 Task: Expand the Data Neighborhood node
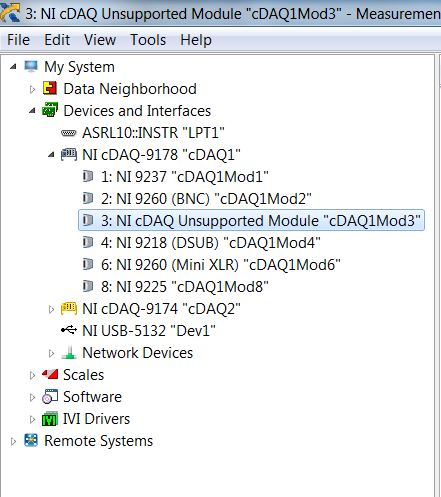32,89
